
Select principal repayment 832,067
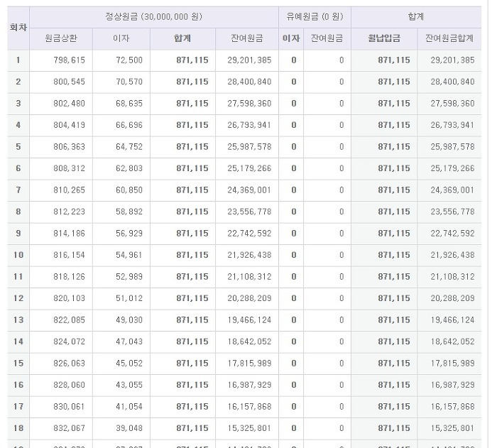click(x=69, y=428)
